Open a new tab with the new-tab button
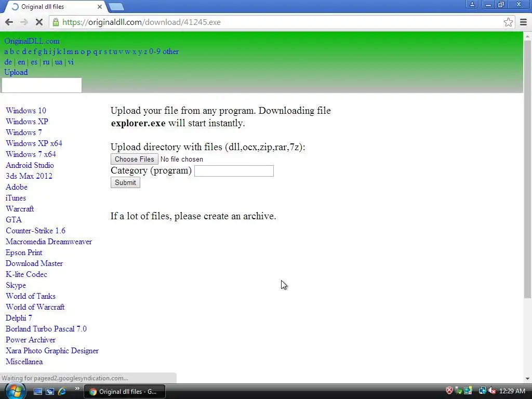532x399 pixels. point(117,7)
